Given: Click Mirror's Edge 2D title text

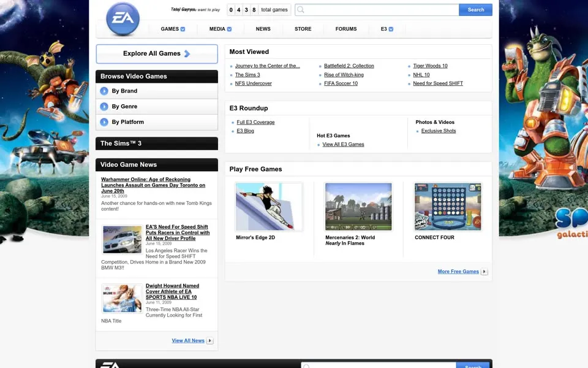Looking at the screenshot, I should [x=255, y=238].
